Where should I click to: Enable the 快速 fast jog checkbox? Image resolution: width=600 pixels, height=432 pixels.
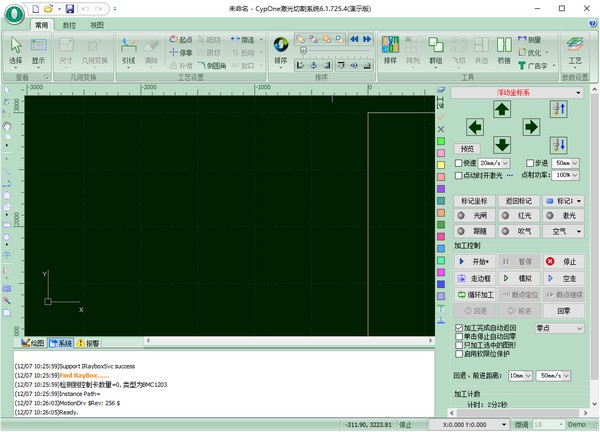pos(458,163)
